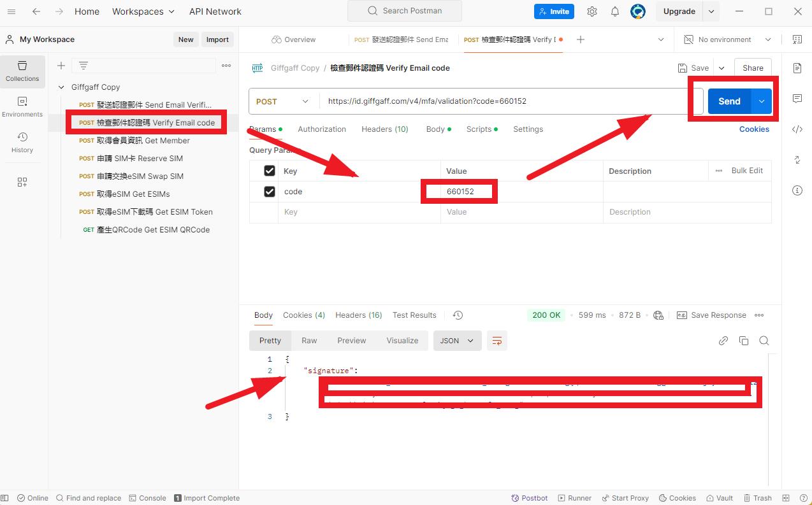Viewport: 812px width, 505px height.
Task: Open collection list options three dots
Action: click(x=226, y=66)
